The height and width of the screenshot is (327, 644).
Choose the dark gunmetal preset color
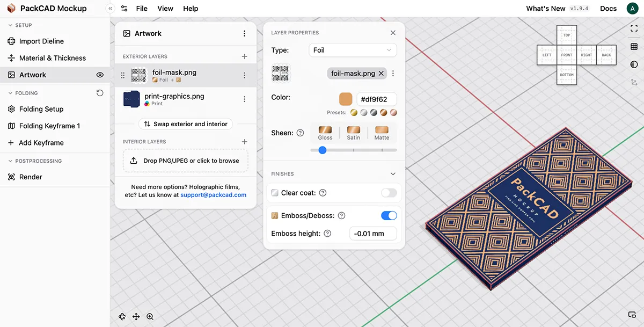point(374,113)
